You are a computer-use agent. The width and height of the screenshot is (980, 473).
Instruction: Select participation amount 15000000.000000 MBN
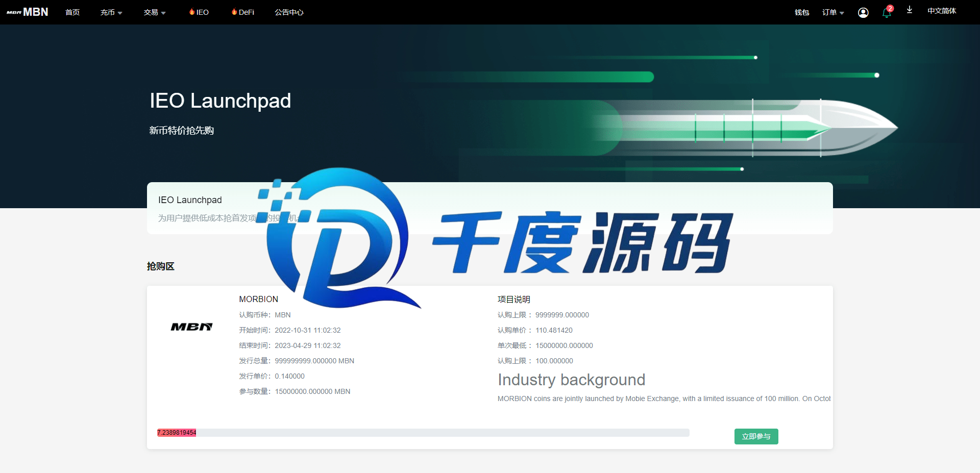click(x=312, y=391)
